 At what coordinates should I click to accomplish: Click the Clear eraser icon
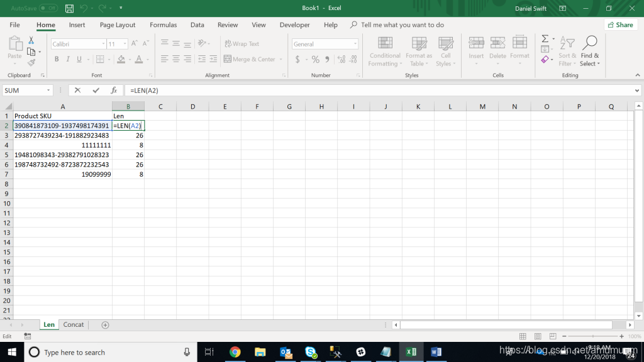coord(545,60)
